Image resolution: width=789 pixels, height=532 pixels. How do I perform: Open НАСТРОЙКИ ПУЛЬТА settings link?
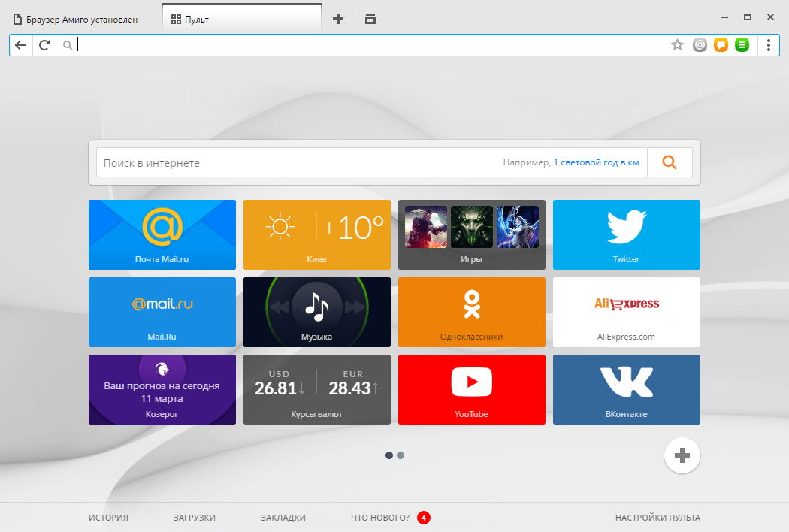click(x=657, y=518)
